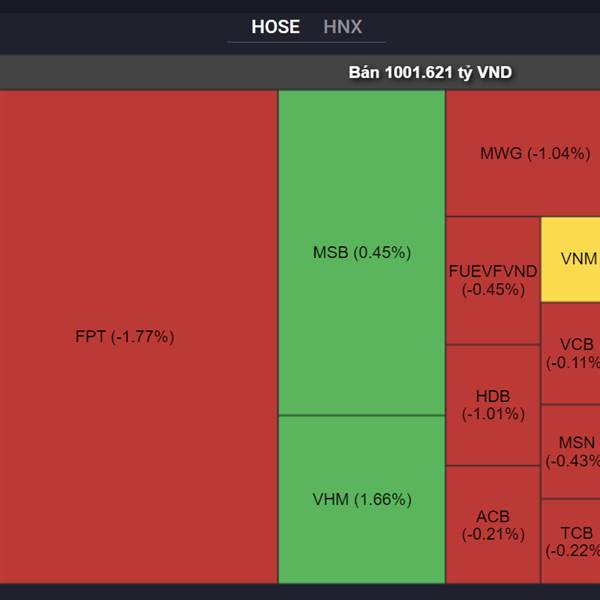
Task: Select the yellow VNM tile
Action: click(x=570, y=259)
